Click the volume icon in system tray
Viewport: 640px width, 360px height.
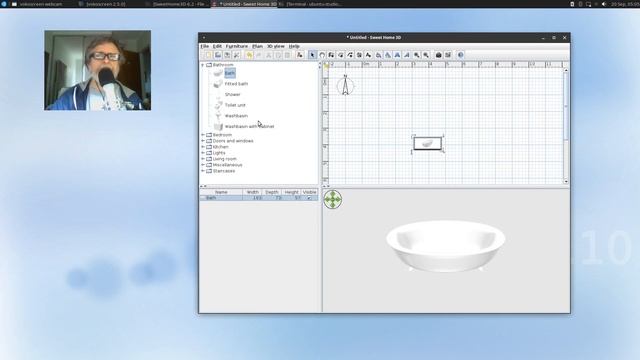604,4
